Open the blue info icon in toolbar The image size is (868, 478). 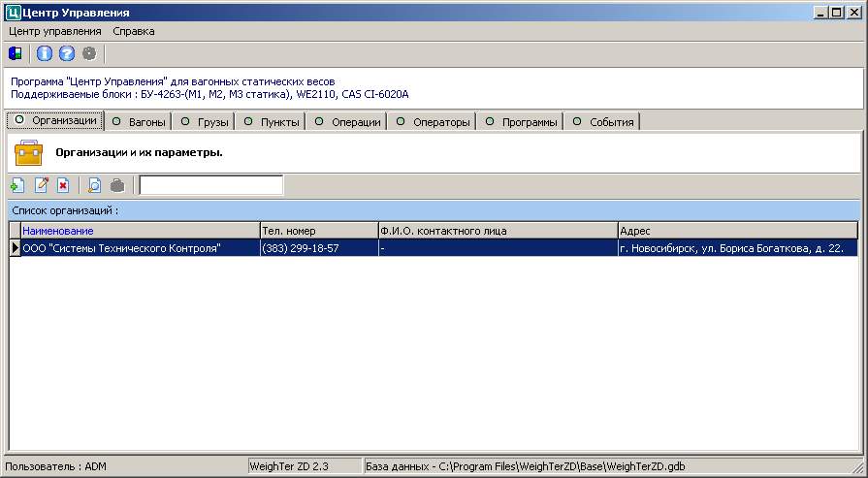[x=45, y=53]
